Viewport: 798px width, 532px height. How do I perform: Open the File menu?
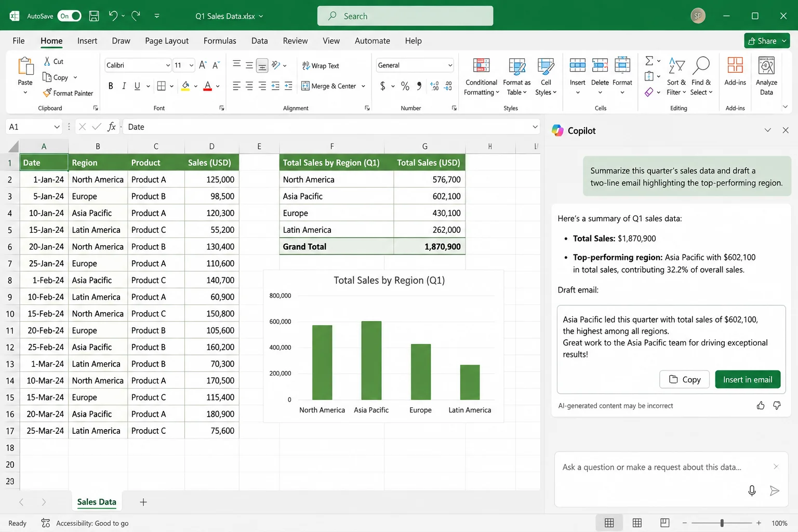click(19, 41)
